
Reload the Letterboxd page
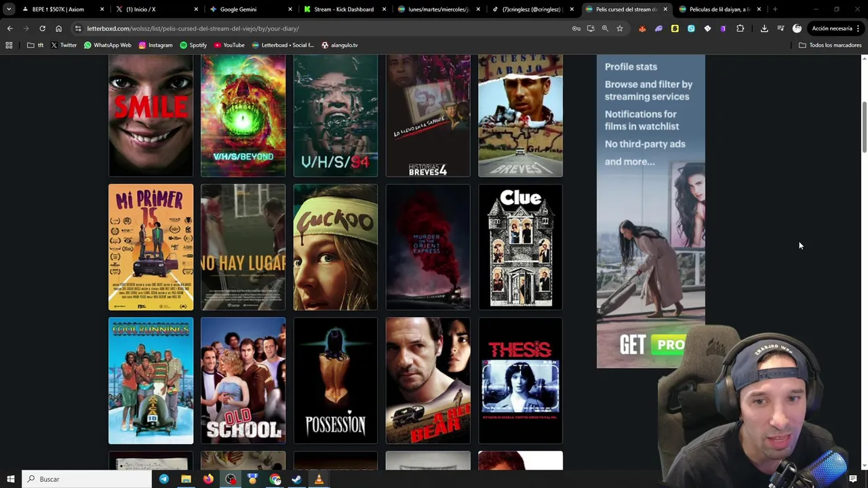point(42,28)
